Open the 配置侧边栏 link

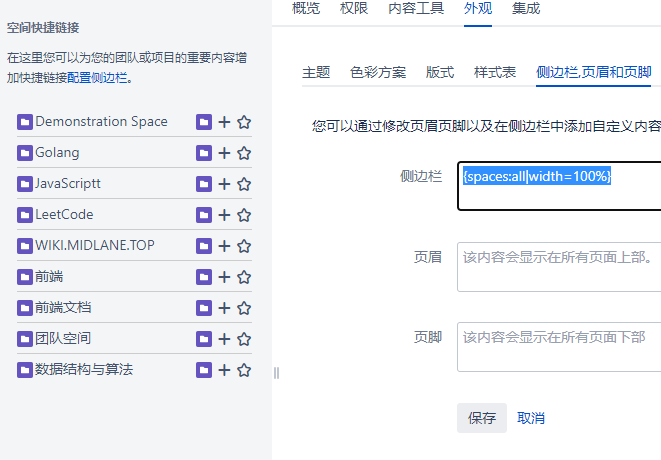coord(97,78)
